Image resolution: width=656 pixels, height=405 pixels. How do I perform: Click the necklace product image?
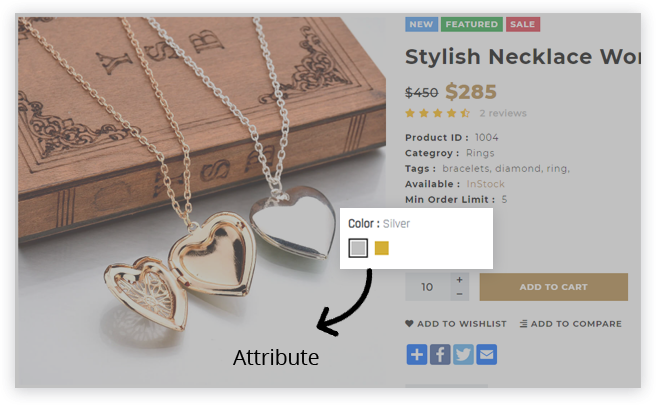click(202, 201)
